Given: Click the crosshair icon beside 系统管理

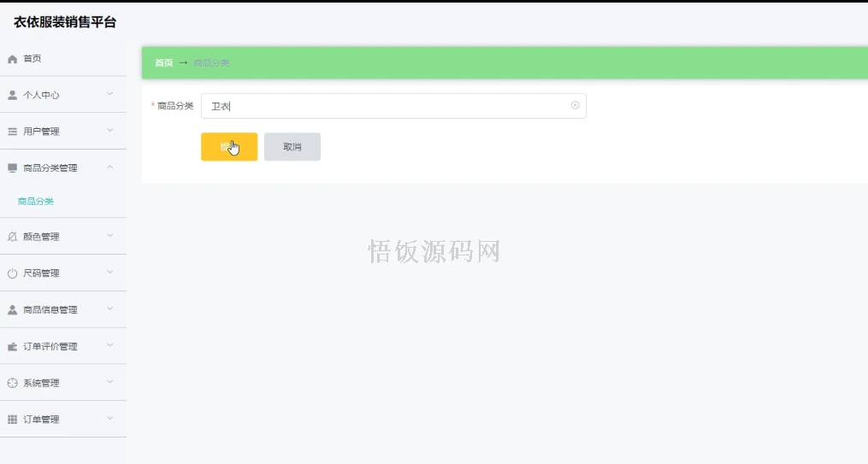Looking at the screenshot, I should [x=12, y=383].
